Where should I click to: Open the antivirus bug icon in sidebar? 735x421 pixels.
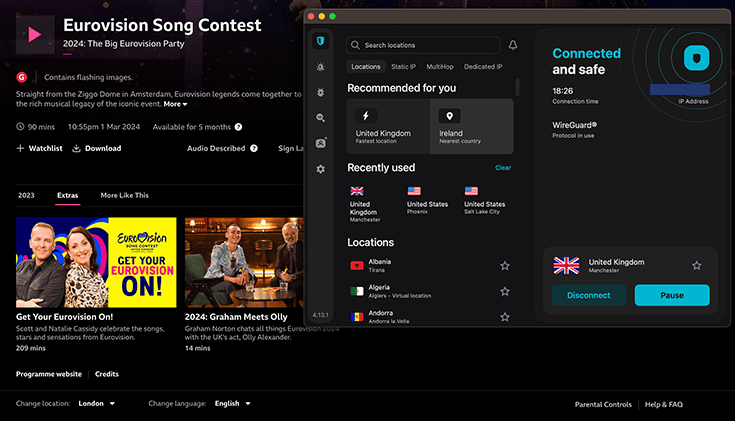321,92
